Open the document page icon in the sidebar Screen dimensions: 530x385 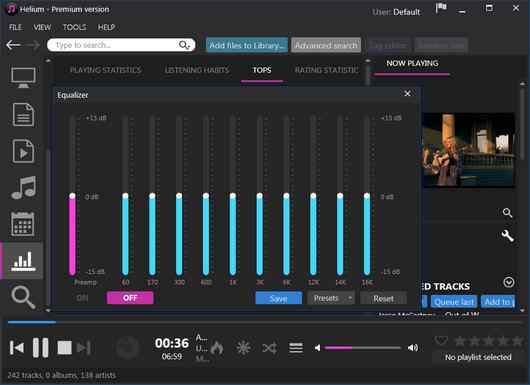pyautogui.click(x=23, y=115)
